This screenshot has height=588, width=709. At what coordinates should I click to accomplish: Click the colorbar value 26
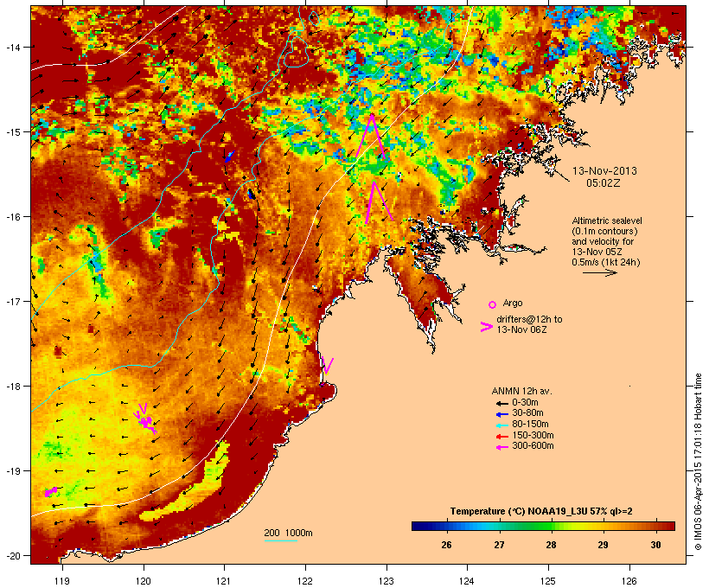(x=446, y=545)
